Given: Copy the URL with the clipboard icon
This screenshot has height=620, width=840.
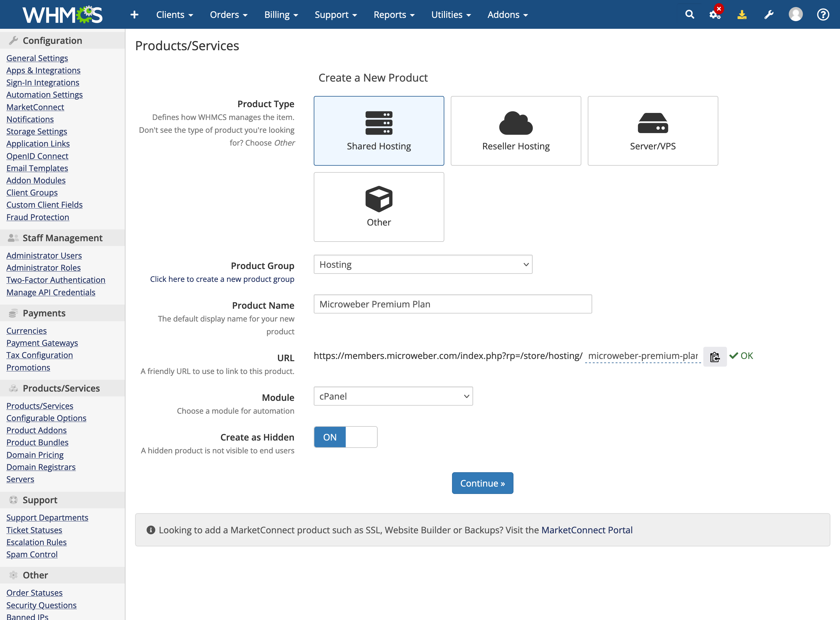Looking at the screenshot, I should 715,356.
